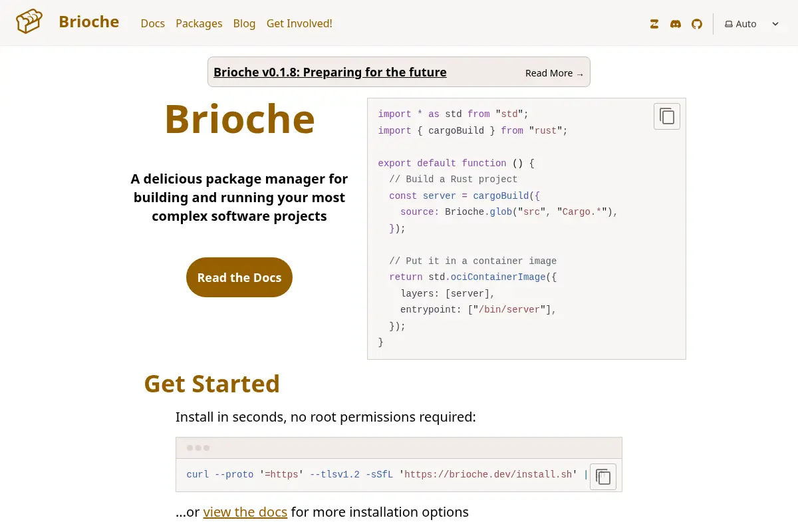Image resolution: width=798 pixels, height=532 pixels.
Task: Click the laptop icon beside Auto
Action: pos(729,24)
